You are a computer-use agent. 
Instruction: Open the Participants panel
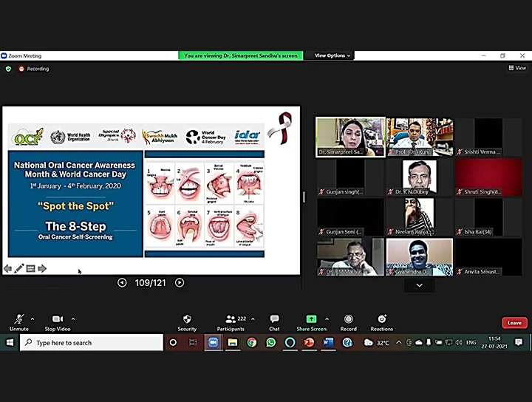click(230, 321)
